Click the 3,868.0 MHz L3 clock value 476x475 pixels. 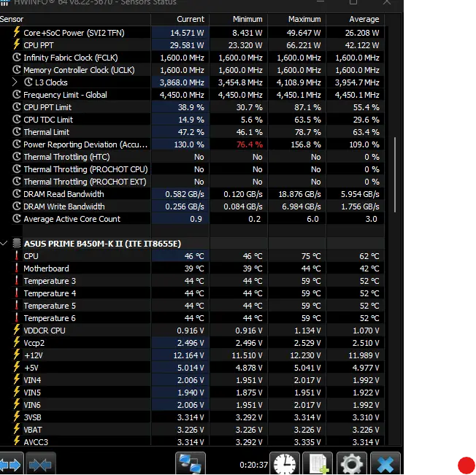pyautogui.click(x=182, y=82)
